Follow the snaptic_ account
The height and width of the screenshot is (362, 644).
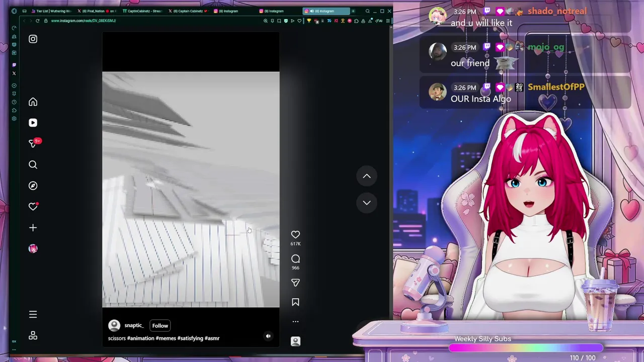[160, 326]
